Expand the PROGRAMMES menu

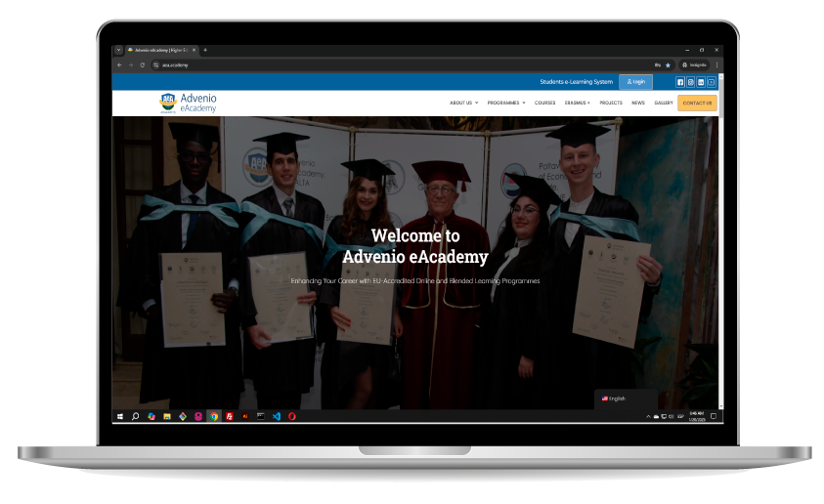point(506,103)
